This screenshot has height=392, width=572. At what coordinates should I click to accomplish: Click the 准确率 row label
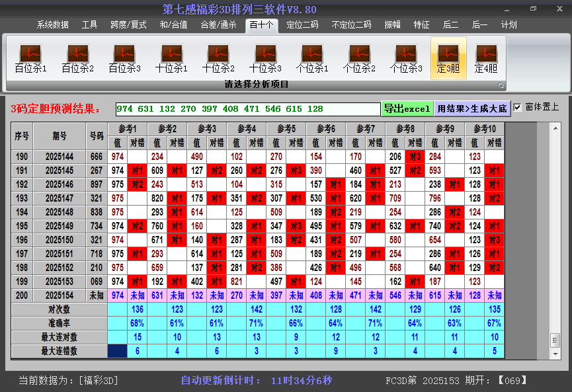[x=59, y=323]
